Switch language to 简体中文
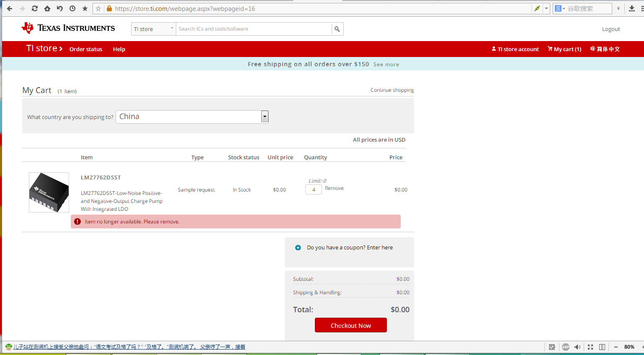This screenshot has height=355, width=644. (605, 49)
